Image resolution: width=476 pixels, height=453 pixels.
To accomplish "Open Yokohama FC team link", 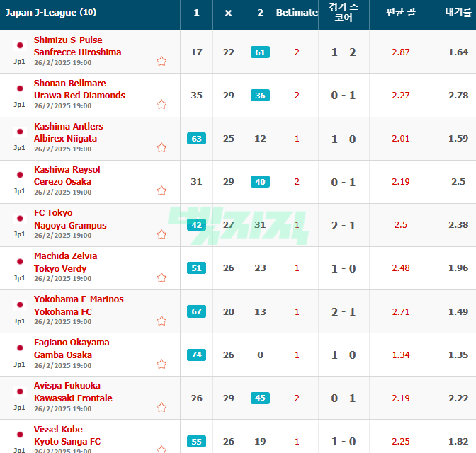I will click(62, 312).
